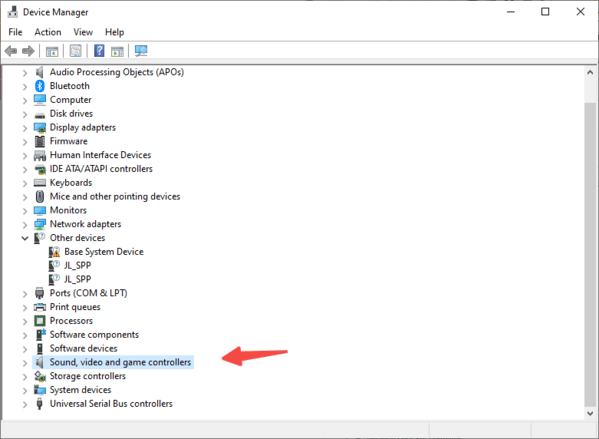The height and width of the screenshot is (439, 599).
Task: Click the Back arrow toolbar icon
Action: [x=11, y=51]
